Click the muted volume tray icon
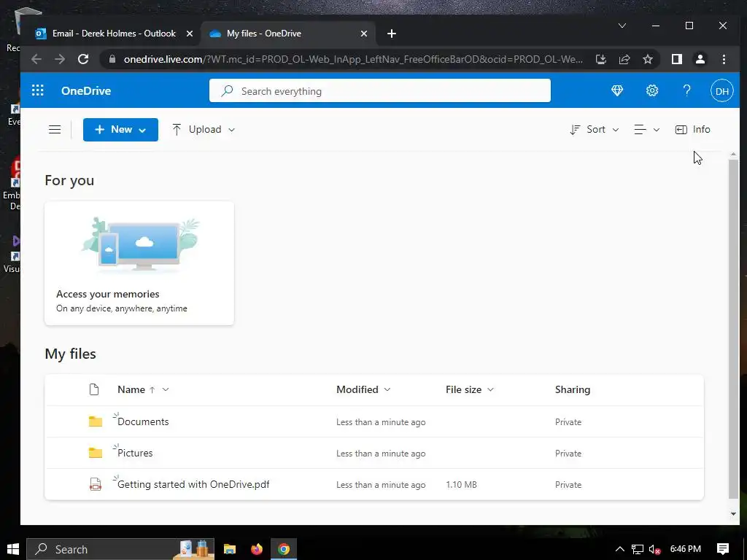 [654, 549]
